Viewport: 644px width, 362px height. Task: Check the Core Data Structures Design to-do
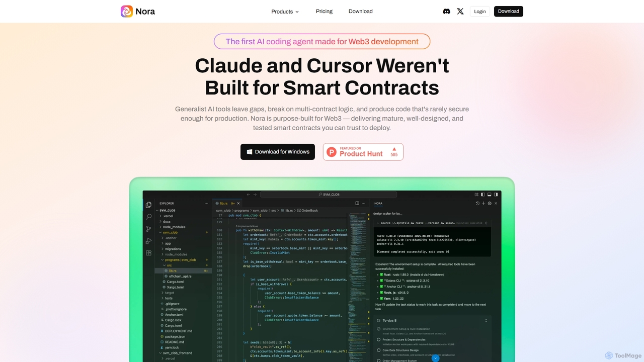pyautogui.click(x=378, y=350)
